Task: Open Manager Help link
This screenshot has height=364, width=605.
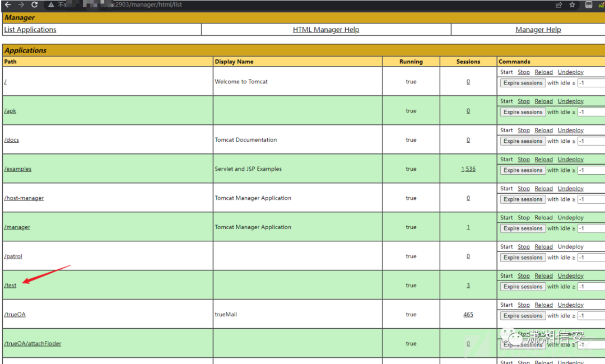Action: tap(538, 30)
